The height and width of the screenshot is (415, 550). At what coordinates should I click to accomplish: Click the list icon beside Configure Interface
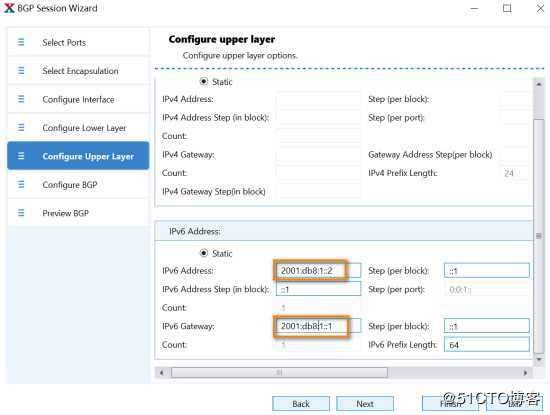[21, 99]
